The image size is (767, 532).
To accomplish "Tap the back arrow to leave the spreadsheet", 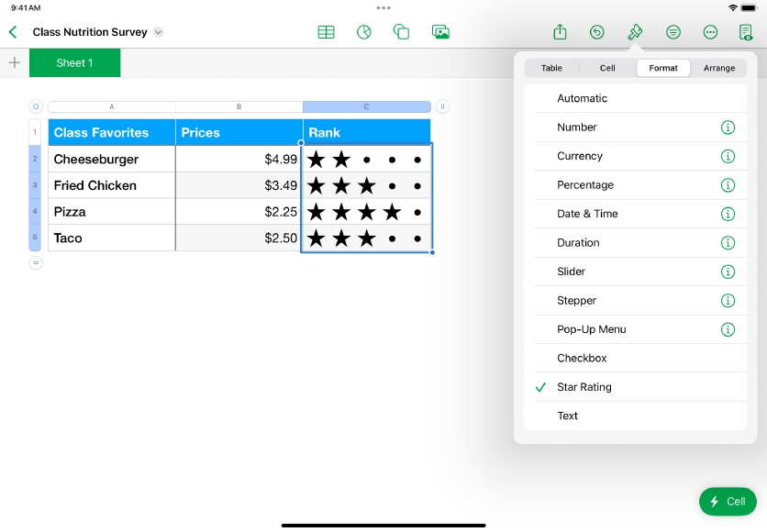I will (x=13, y=32).
